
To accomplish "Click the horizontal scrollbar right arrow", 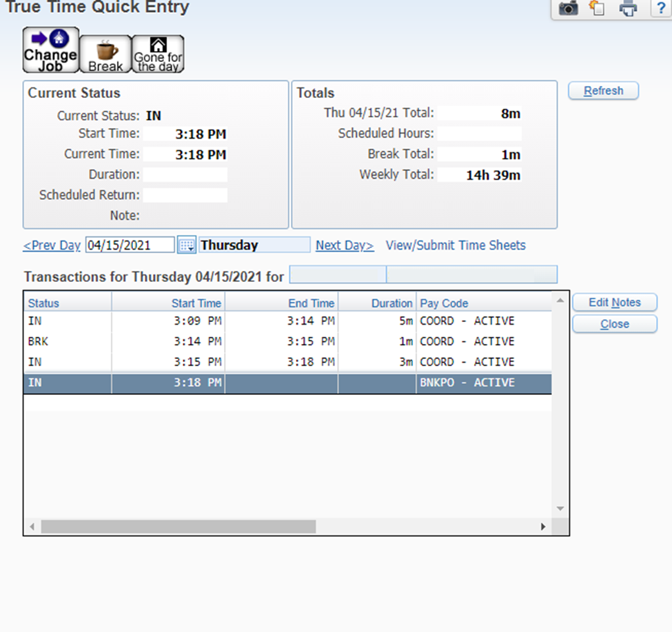I will click(543, 527).
